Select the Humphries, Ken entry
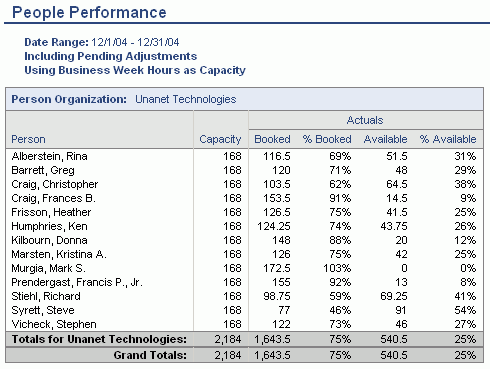490x369 pixels. point(49,226)
